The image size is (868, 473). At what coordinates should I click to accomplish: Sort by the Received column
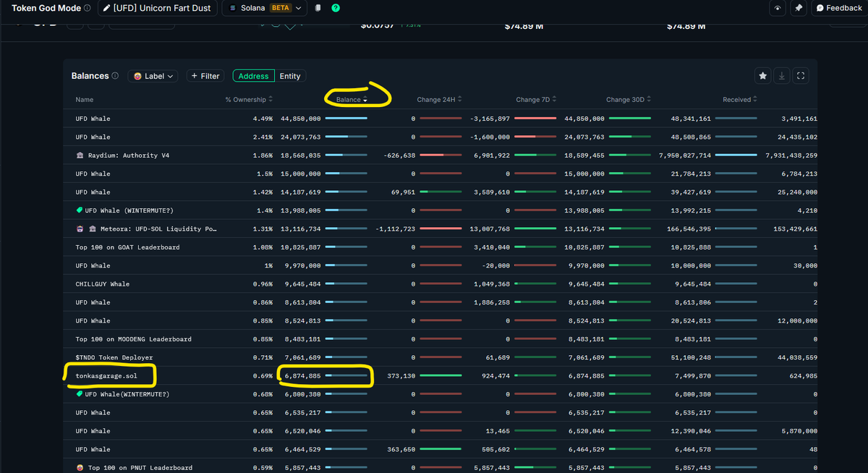(x=740, y=99)
